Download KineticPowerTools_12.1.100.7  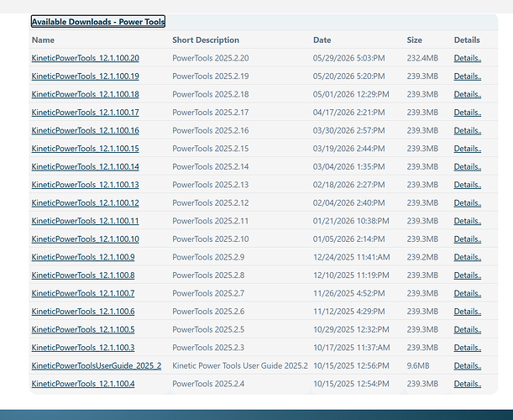pyautogui.click(x=83, y=293)
